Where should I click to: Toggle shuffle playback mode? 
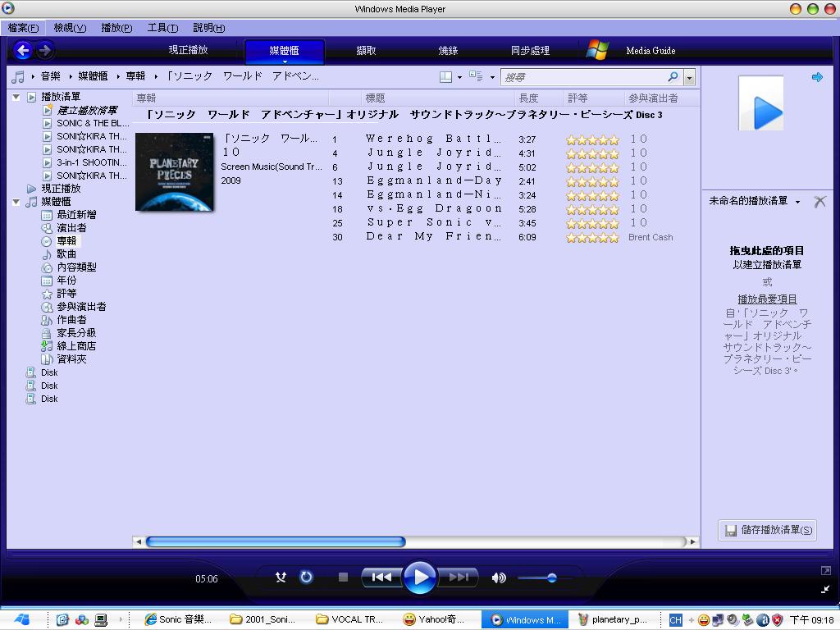coord(281,577)
